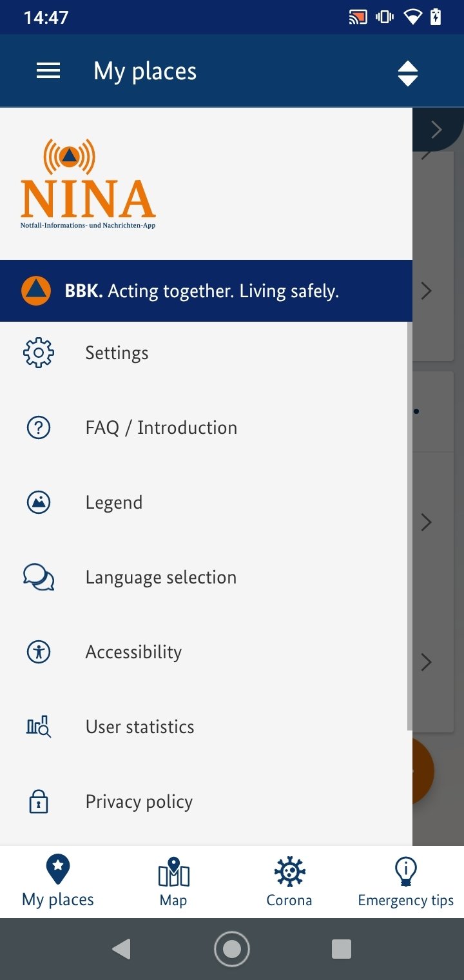Tap the FAQ question mark icon
Screen dimensions: 464x980
[x=39, y=427]
